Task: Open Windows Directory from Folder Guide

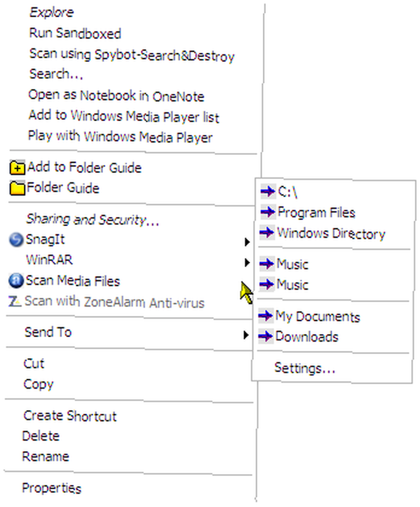Action: [x=331, y=234]
